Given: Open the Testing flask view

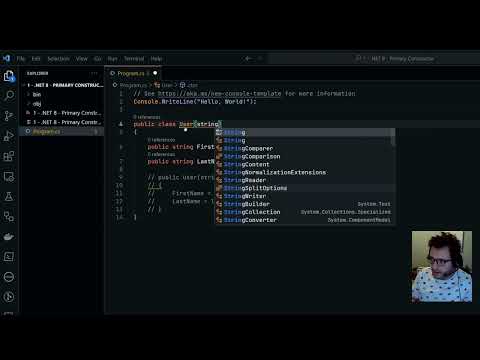Looking at the screenshot, I should click(9, 196).
